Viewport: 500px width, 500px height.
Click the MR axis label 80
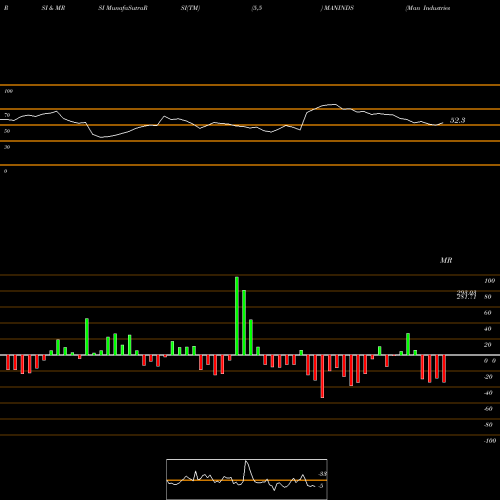(x=488, y=297)
